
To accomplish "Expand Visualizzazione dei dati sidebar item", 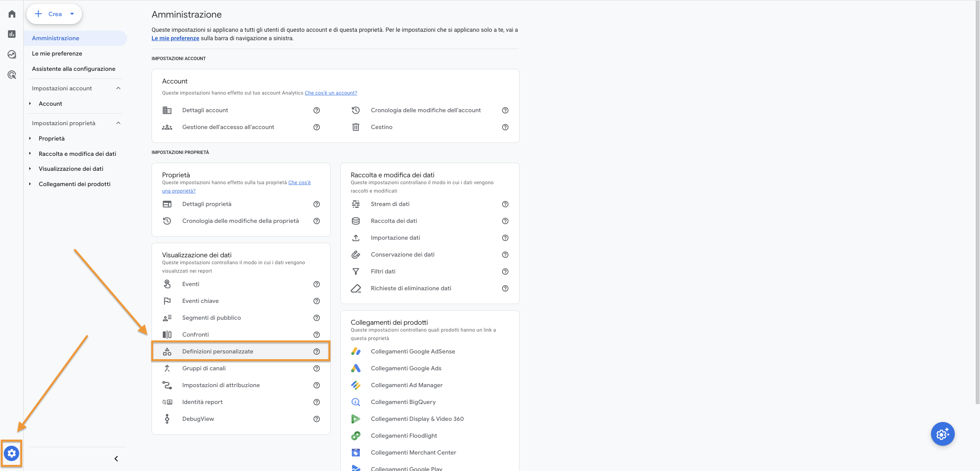I will 30,169.
